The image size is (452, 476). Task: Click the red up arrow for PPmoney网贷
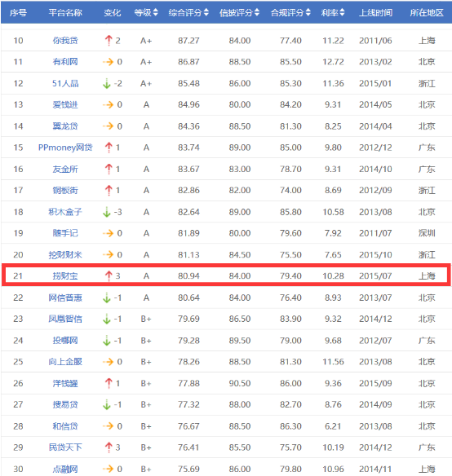tap(109, 148)
